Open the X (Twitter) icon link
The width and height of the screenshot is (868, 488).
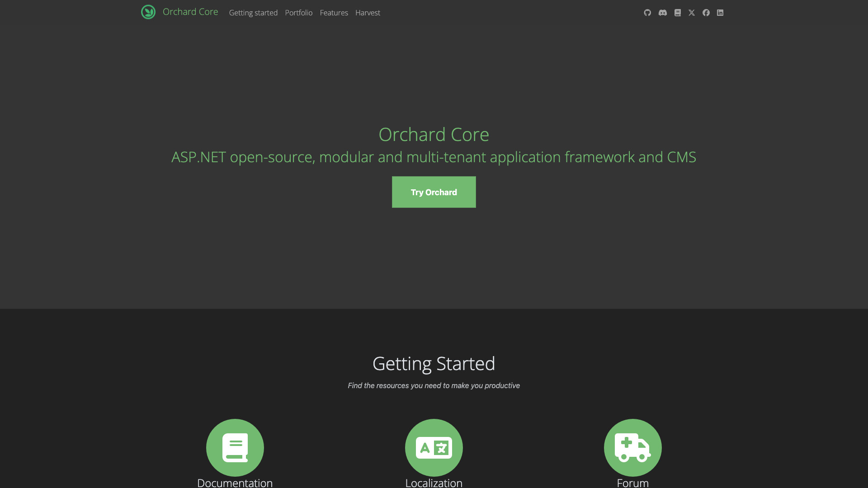click(x=692, y=13)
